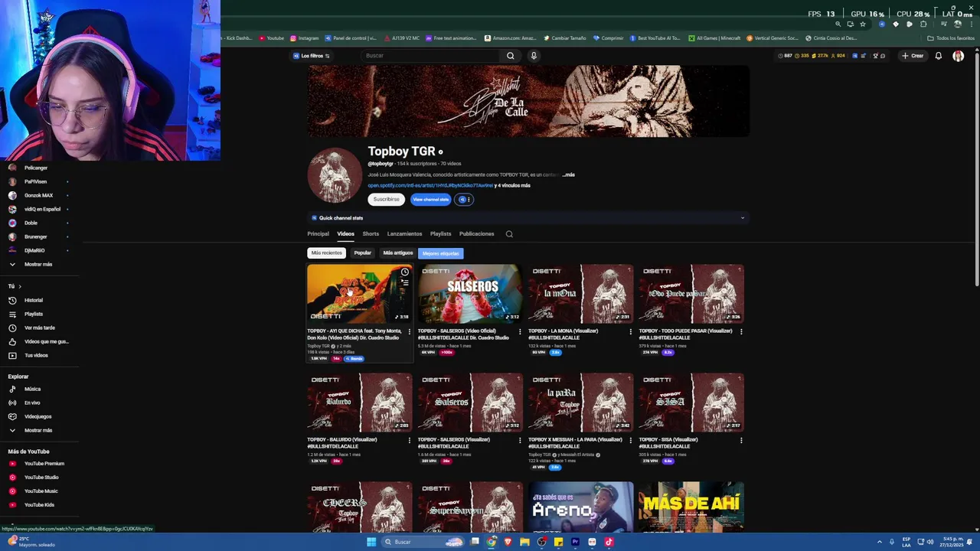
Task: Open YouTube Kids link
Action: [39, 505]
